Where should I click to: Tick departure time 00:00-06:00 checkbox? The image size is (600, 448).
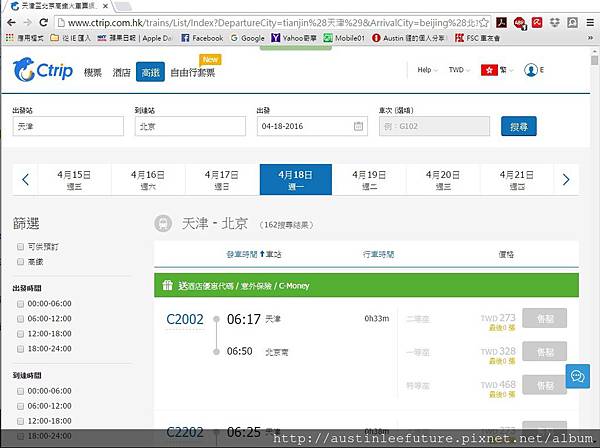[x=20, y=304]
